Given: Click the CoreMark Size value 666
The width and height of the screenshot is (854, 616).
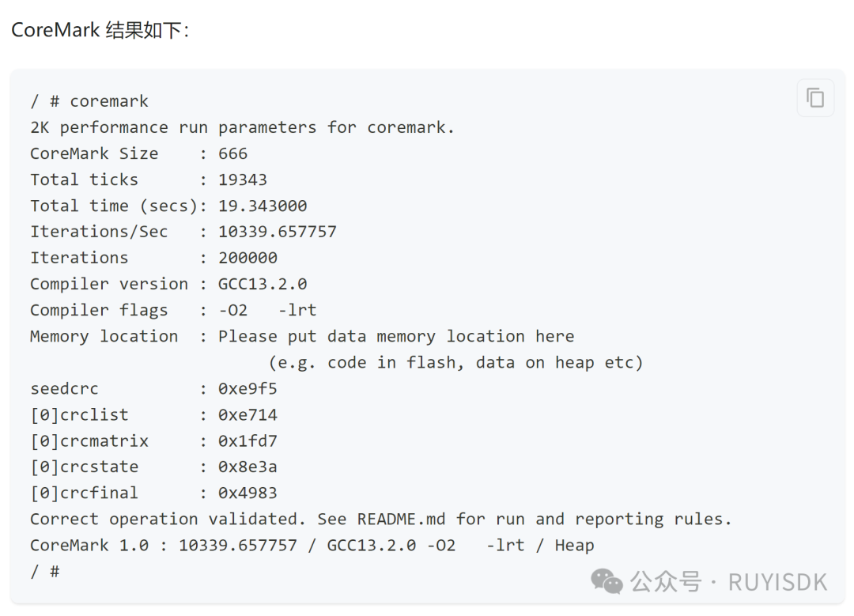Looking at the screenshot, I should (x=233, y=153).
